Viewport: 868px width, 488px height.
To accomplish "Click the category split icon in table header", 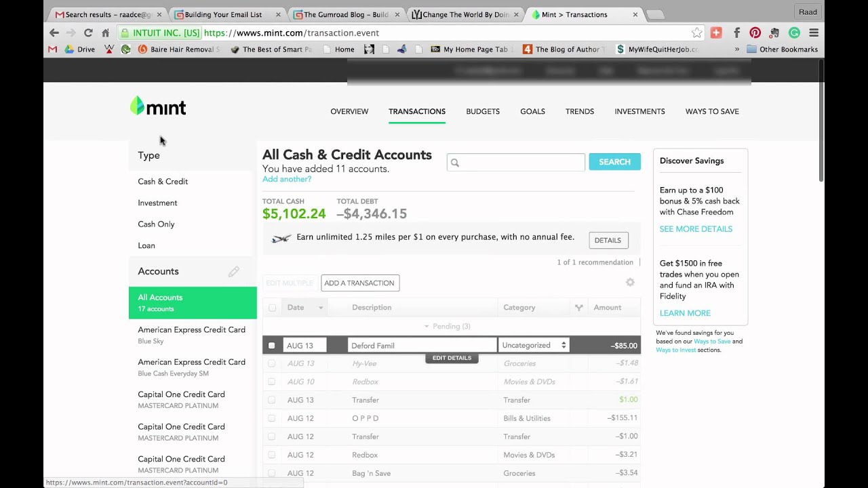I will (x=578, y=308).
